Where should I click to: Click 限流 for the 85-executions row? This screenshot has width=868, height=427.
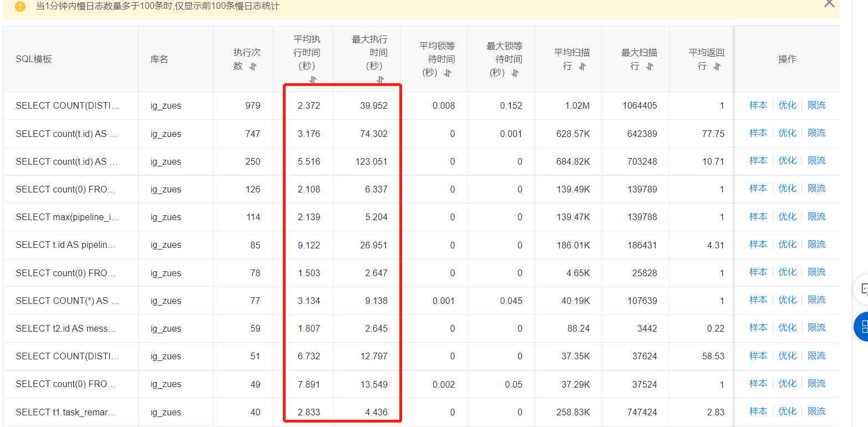816,245
